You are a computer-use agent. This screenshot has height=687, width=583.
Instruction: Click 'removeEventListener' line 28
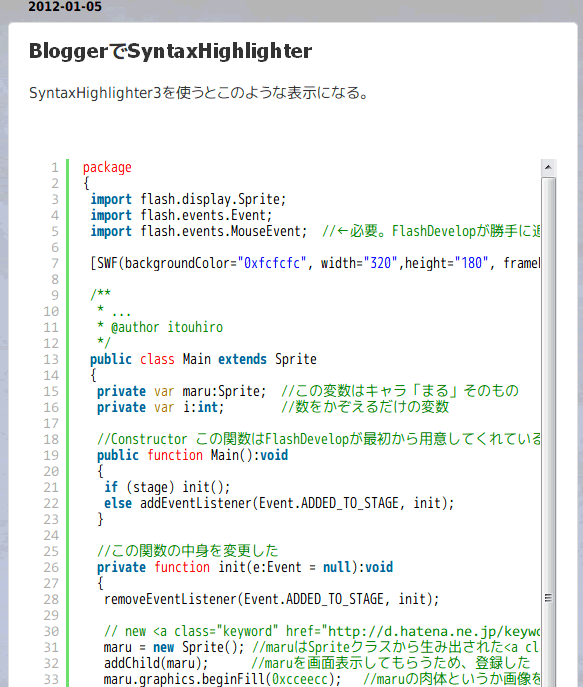tap(272, 599)
